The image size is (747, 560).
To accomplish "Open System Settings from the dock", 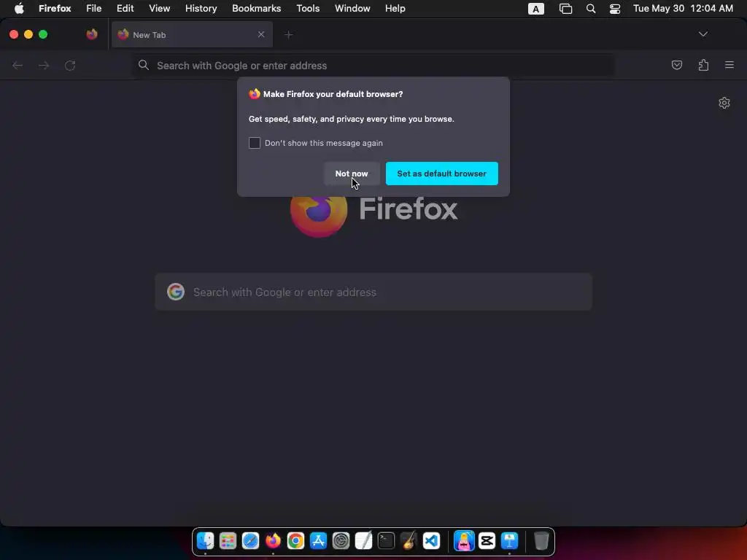I will pyautogui.click(x=341, y=541).
